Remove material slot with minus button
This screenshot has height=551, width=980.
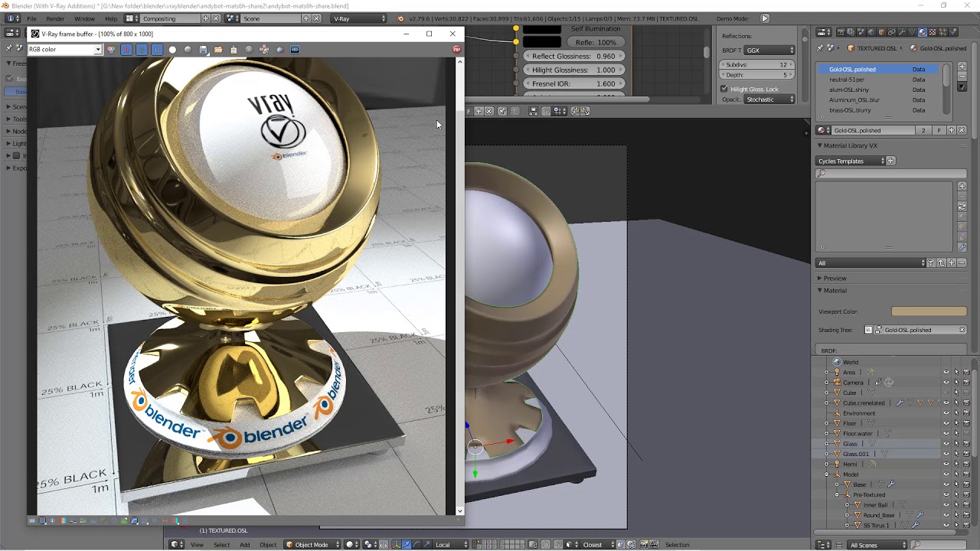coord(962,77)
